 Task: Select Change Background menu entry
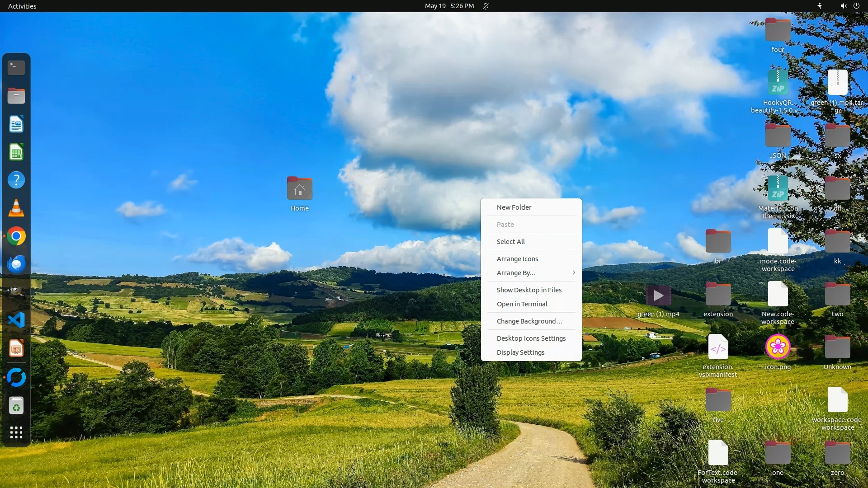point(529,321)
